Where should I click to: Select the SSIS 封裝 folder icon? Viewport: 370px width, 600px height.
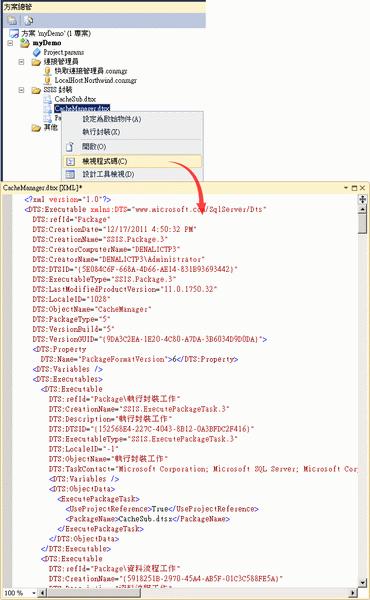point(36,90)
